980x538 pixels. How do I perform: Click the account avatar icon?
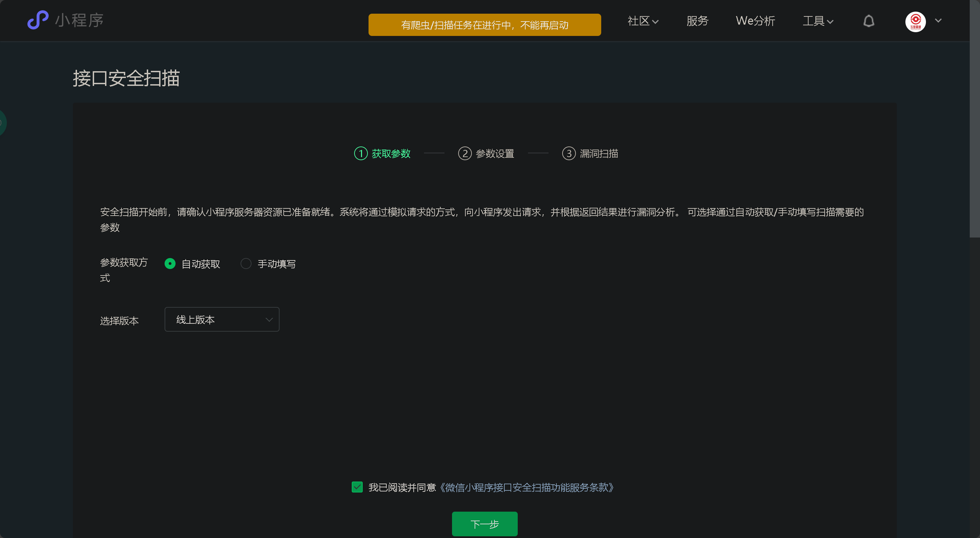pyautogui.click(x=915, y=21)
